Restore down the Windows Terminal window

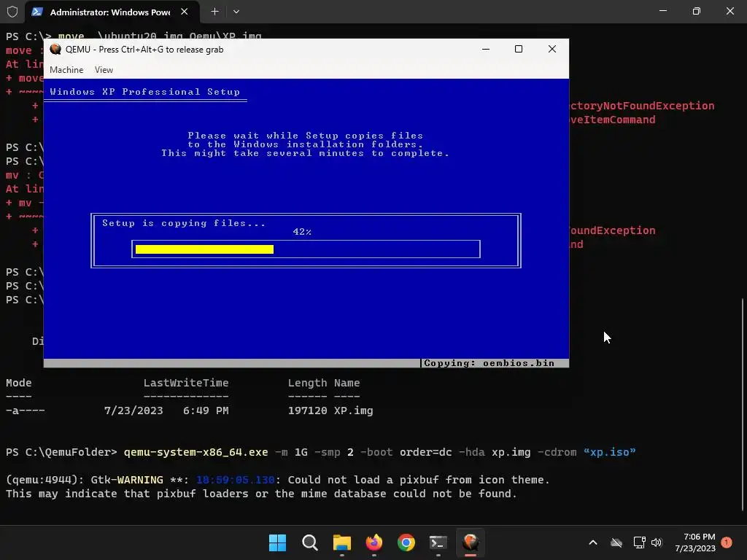pos(697,10)
